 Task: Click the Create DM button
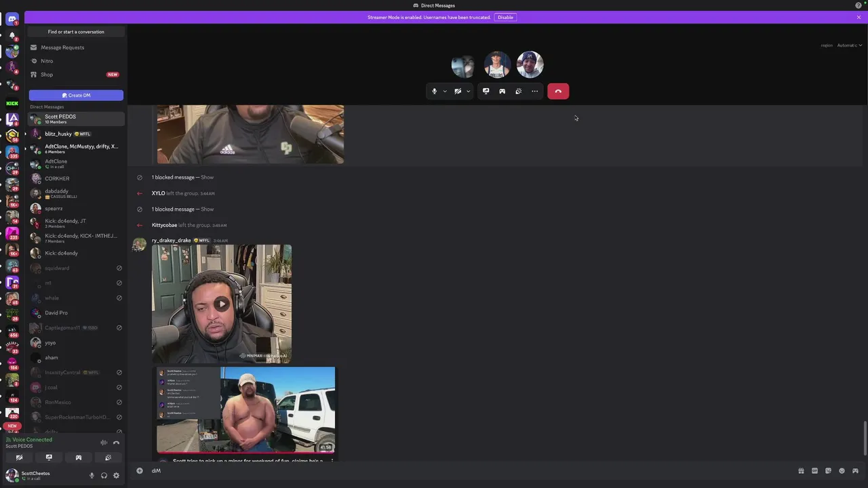coord(76,95)
